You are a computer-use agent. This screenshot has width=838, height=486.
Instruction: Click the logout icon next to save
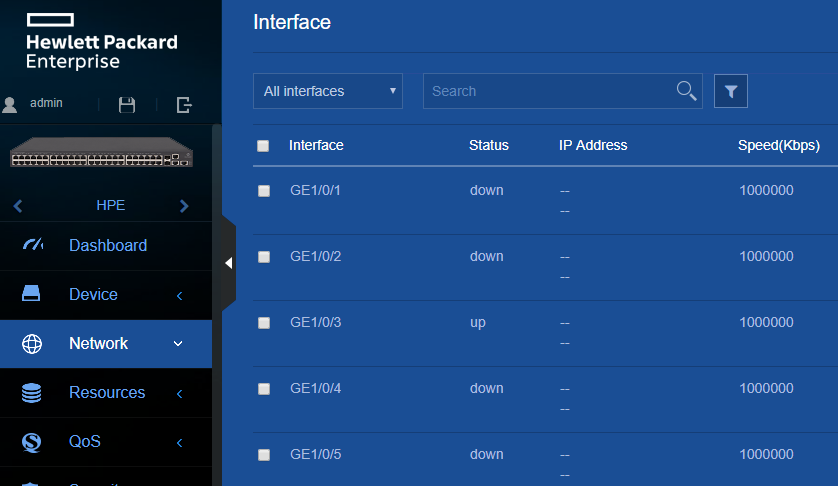(184, 105)
